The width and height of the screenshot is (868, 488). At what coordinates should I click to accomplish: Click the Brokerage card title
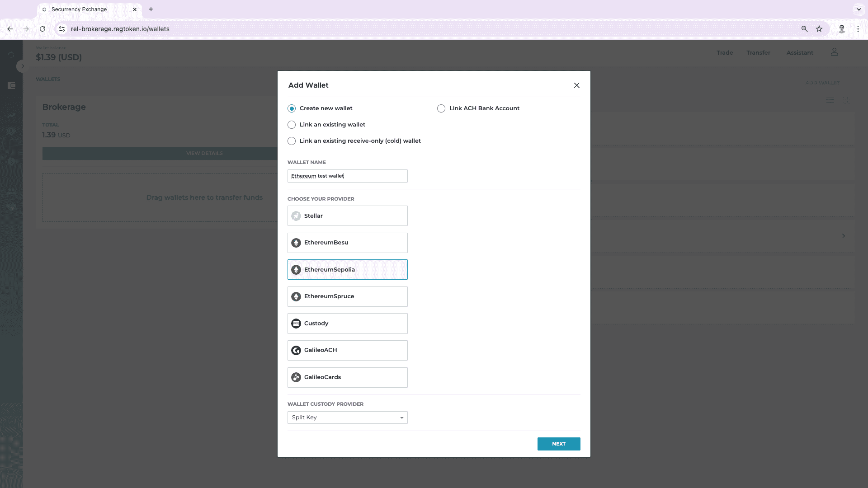[x=64, y=107]
